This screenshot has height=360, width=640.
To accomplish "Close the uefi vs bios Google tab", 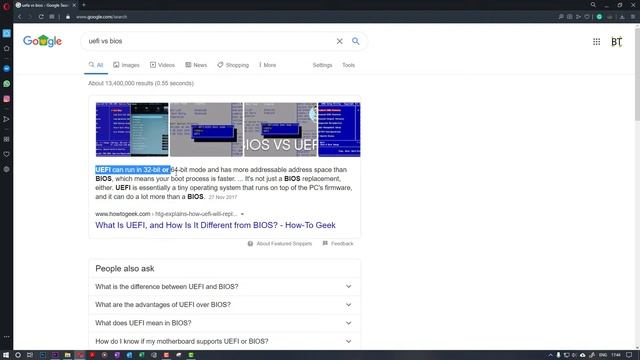I will (x=74, y=5).
